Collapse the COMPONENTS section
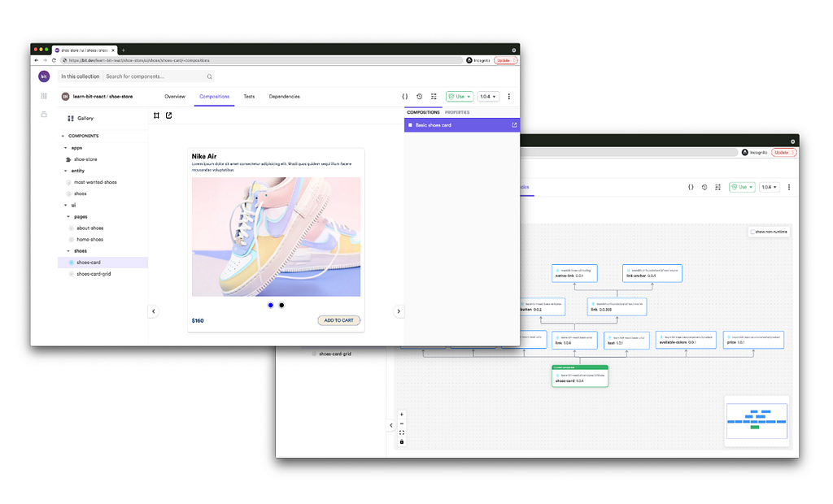The height and width of the screenshot is (504, 833). click(x=63, y=136)
